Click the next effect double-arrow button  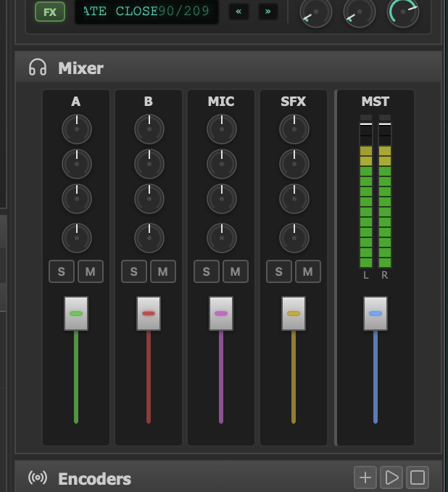click(x=268, y=12)
